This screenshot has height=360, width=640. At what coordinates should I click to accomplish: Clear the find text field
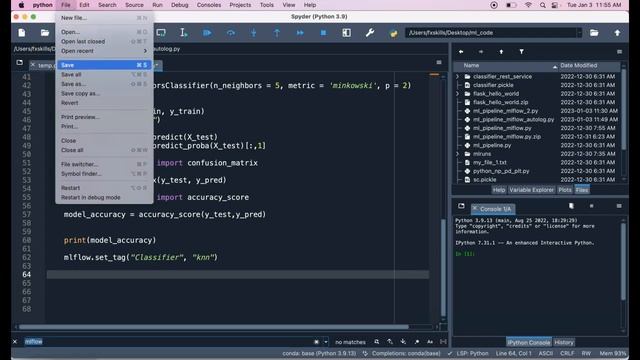[x=316, y=342]
